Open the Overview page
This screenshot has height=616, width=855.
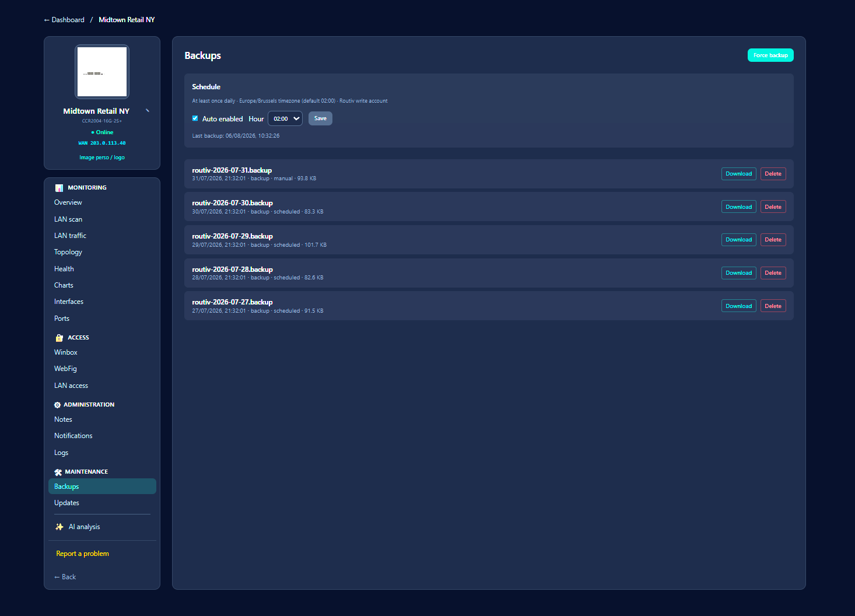[102, 202]
